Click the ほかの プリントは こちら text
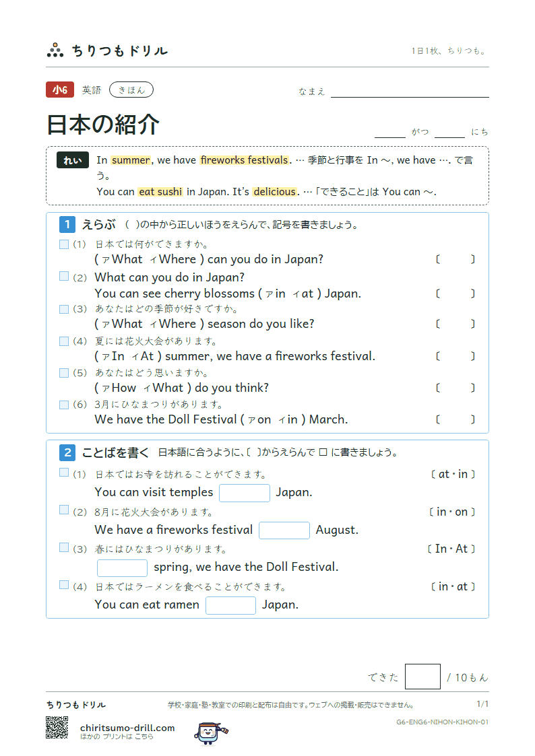Viewport: 535px width, 756px height. pyautogui.click(x=117, y=736)
